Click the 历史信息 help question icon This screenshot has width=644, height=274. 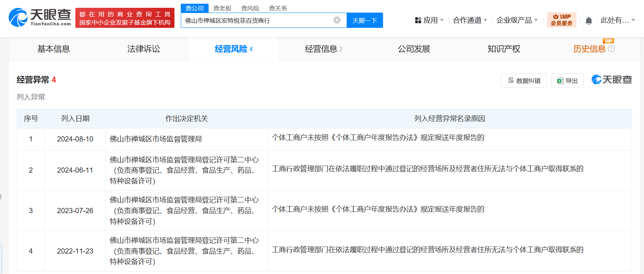[x=611, y=49]
